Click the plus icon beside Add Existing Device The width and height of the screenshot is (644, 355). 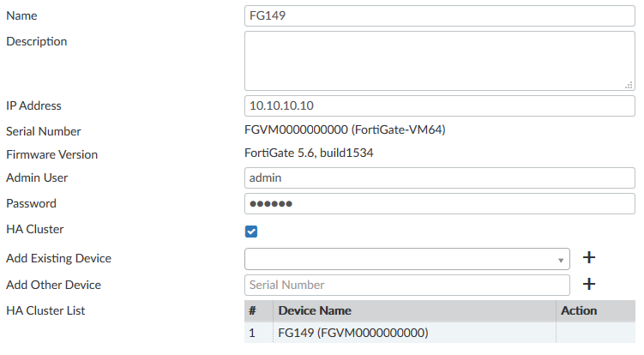click(x=589, y=257)
